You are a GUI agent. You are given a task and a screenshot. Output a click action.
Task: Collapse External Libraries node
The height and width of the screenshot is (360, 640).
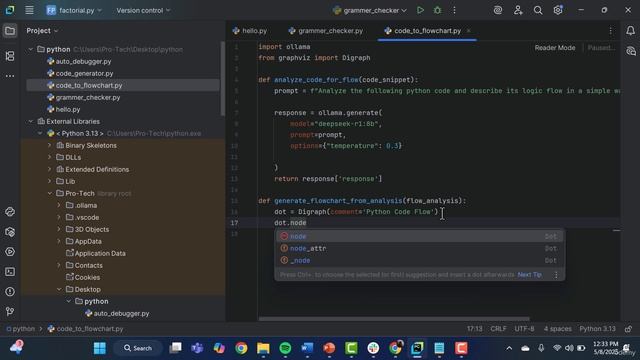pos(31,122)
